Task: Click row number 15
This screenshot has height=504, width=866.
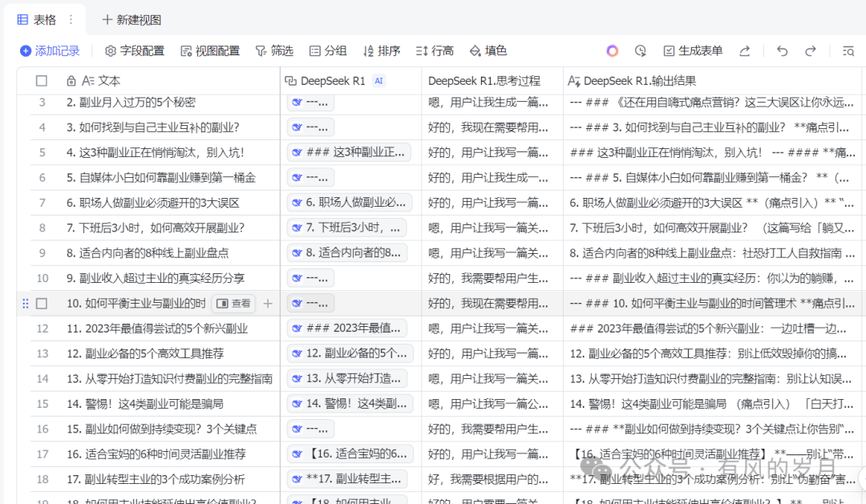Action: (42, 404)
